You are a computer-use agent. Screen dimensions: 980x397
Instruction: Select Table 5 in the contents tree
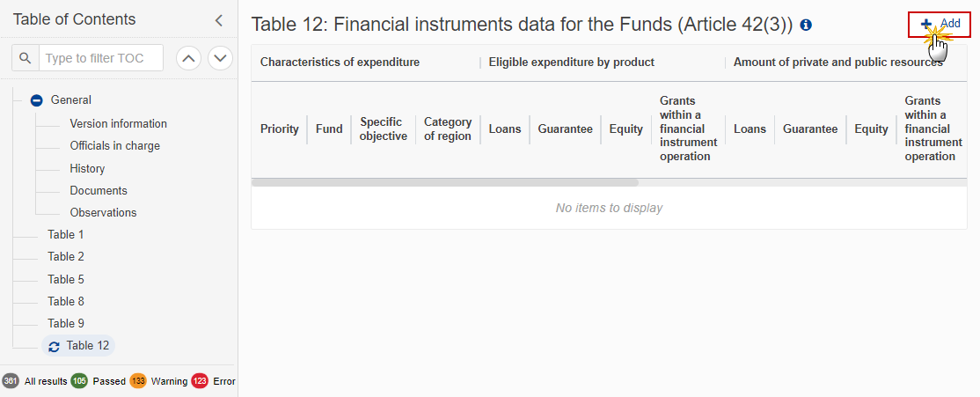66,279
